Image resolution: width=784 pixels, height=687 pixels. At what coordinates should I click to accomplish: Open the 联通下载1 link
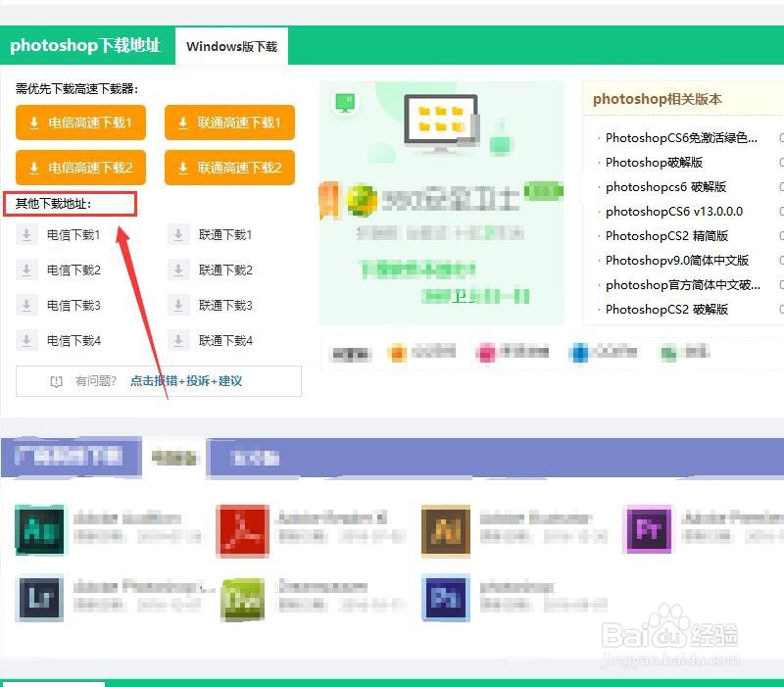225,234
